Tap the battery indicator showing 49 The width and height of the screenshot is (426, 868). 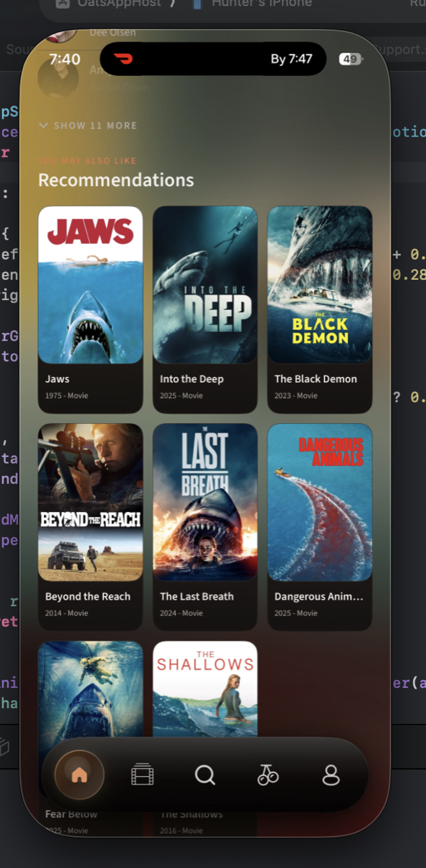click(350, 59)
